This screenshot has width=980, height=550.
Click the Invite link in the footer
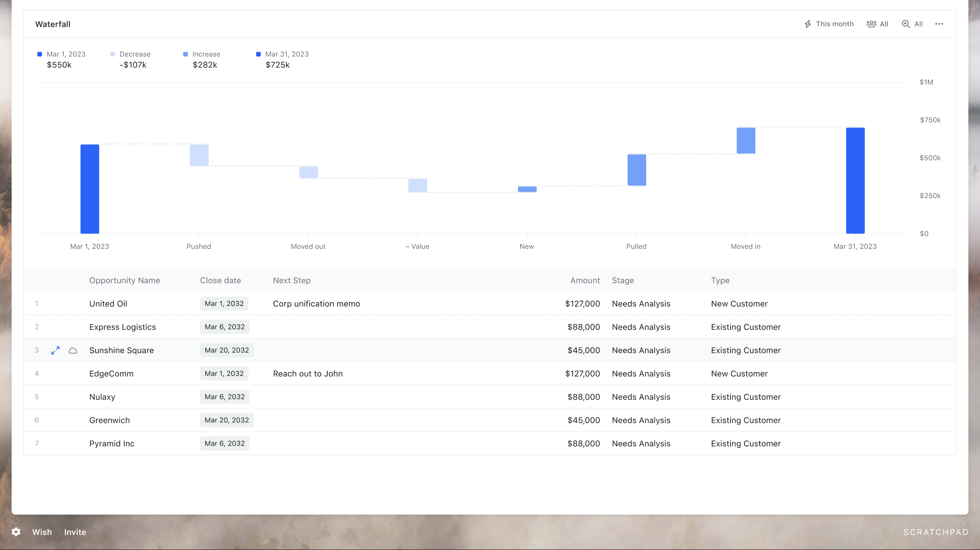75,532
